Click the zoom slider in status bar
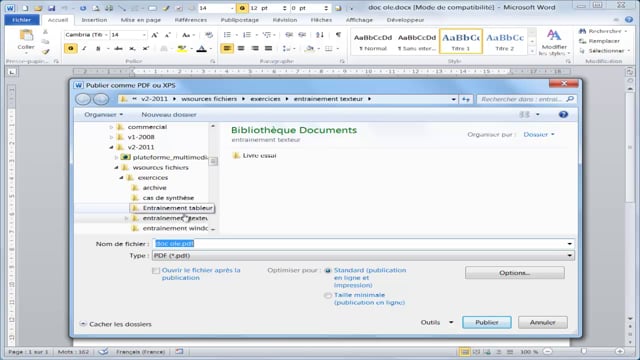The height and width of the screenshot is (360, 640). [x=584, y=351]
